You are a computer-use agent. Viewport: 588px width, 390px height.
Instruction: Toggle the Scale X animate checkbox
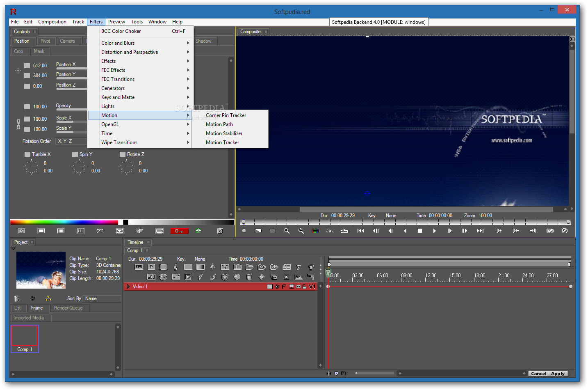click(x=27, y=119)
